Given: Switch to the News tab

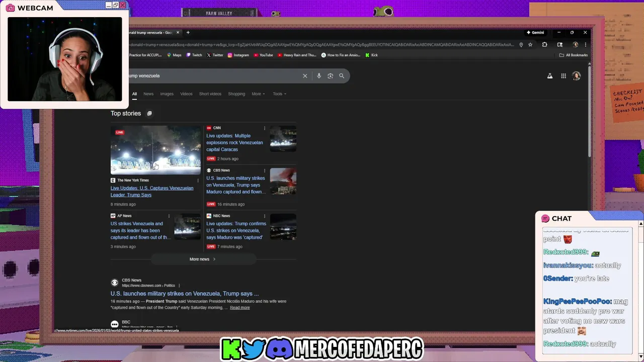Looking at the screenshot, I should pyautogui.click(x=148, y=94).
